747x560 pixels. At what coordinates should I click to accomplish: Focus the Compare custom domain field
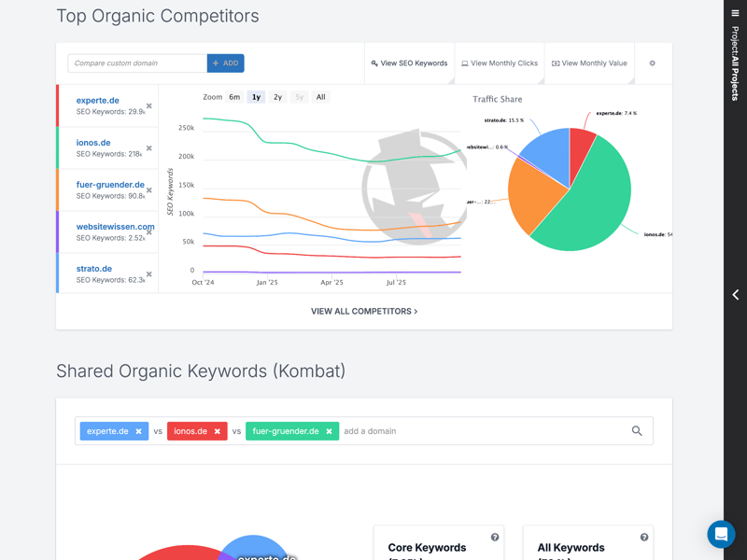(x=137, y=63)
